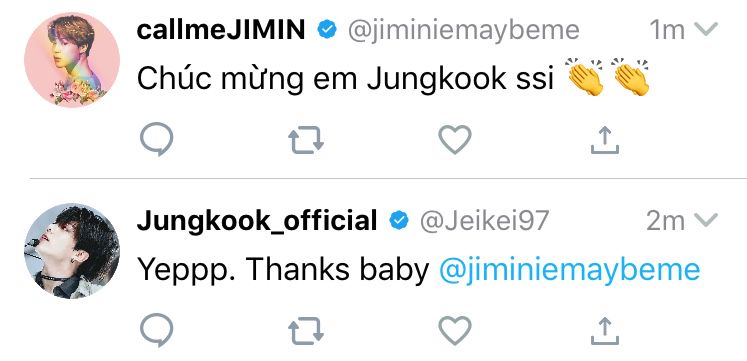Click the @Jeikei97 handle
Screen dimensions: 747x361
[484, 221]
